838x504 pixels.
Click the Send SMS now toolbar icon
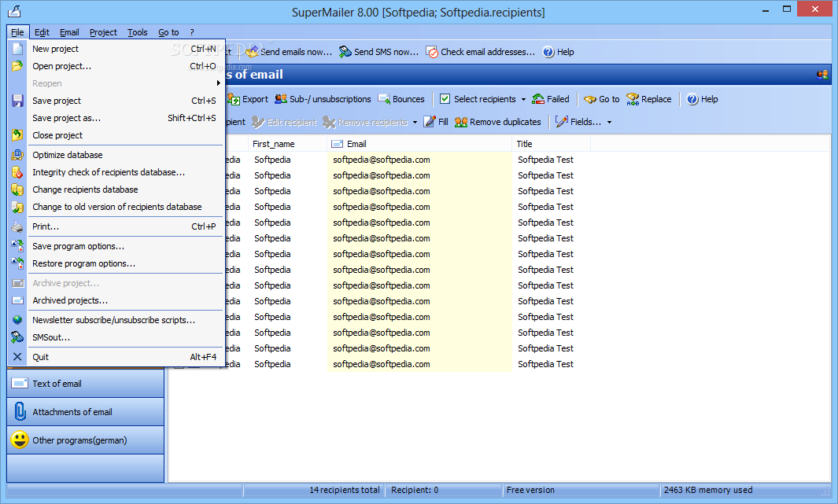[345, 52]
